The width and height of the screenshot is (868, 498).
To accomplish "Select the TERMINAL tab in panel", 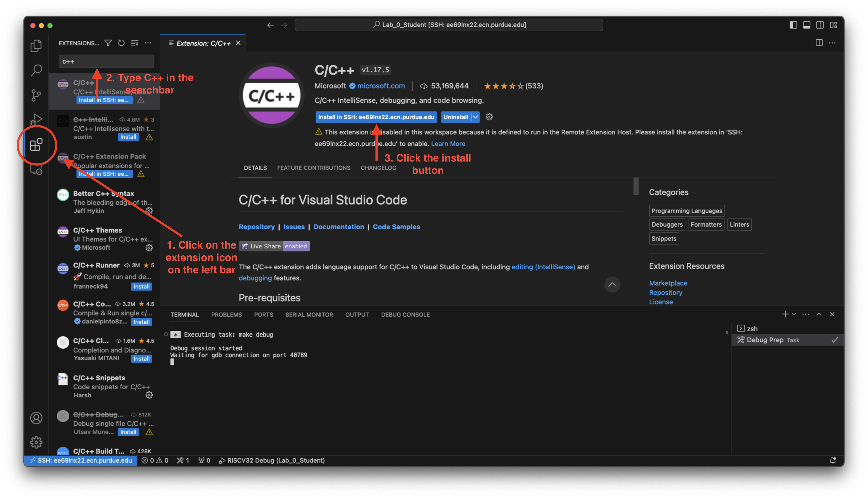I will (184, 314).
